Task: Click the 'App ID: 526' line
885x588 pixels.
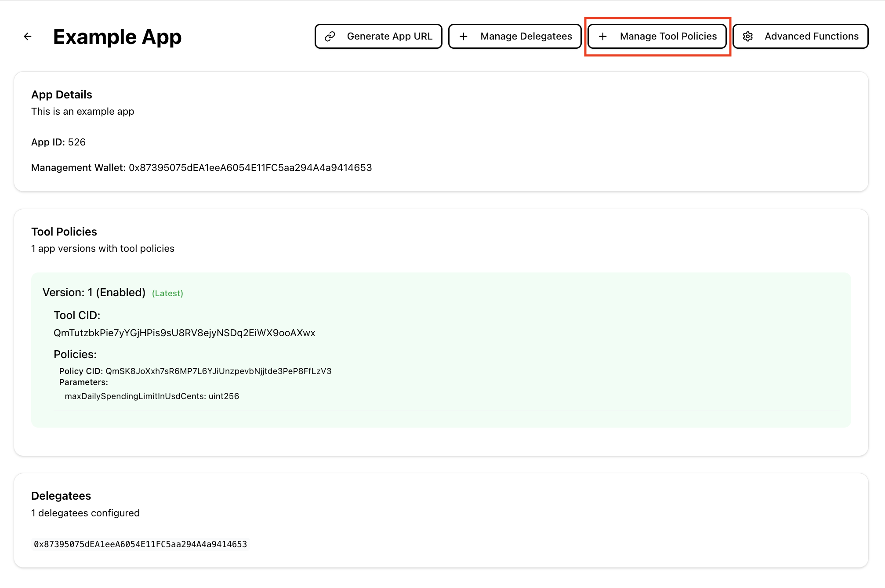Action: click(x=58, y=142)
